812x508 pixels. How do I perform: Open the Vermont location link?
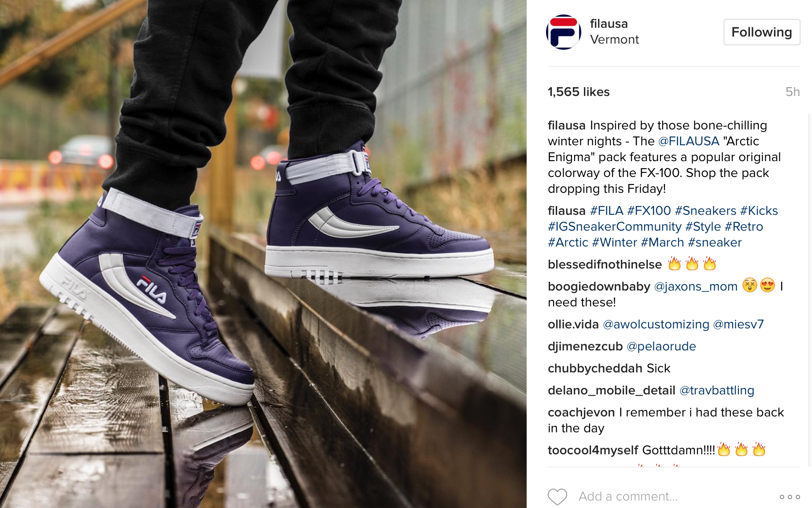pos(614,40)
